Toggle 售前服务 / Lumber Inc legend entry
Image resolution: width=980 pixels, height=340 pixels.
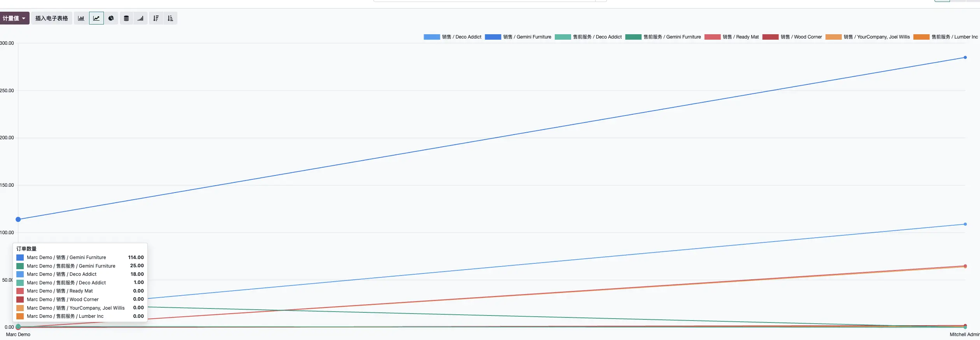click(x=945, y=37)
